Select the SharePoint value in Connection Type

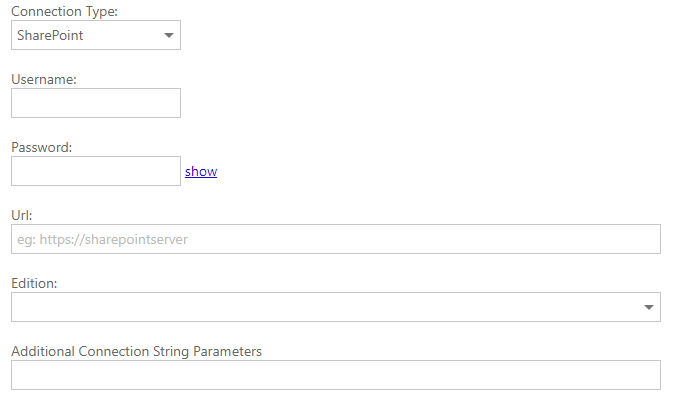click(x=50, y=35)
